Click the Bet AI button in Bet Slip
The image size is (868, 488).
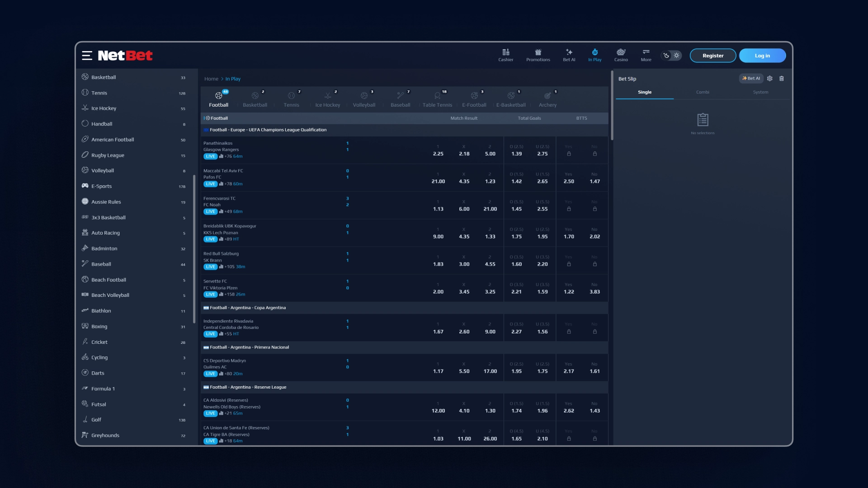pyautogui.click(x=751, y=79)
